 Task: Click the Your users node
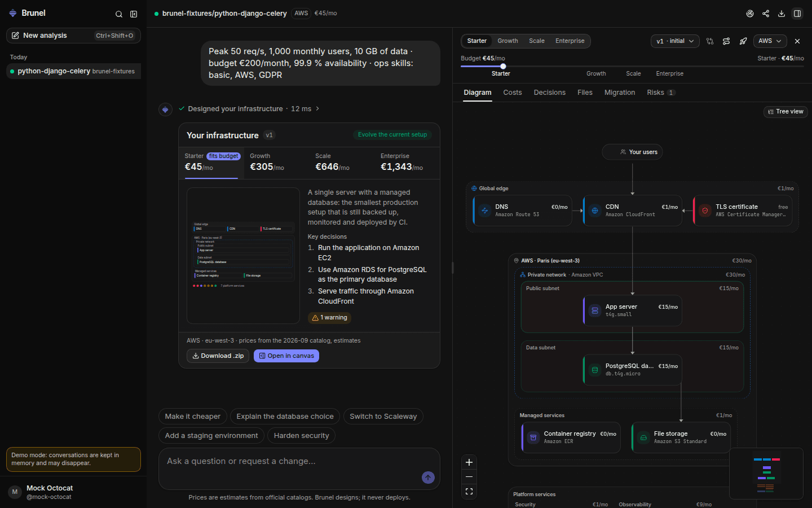coord(633,152)
